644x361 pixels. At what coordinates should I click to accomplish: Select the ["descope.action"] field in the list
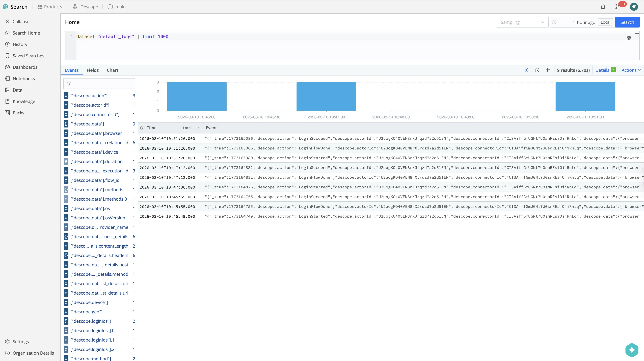point(89,95)
